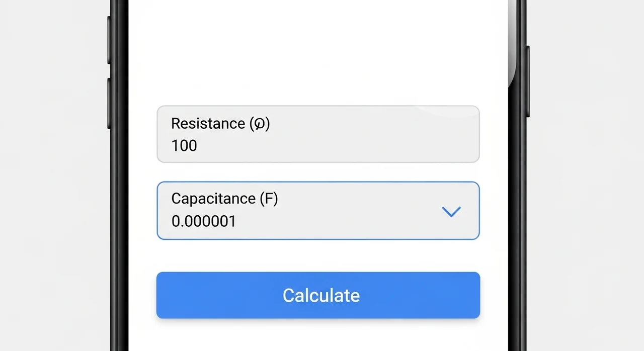Click the Calculate button

pos(318,295)
